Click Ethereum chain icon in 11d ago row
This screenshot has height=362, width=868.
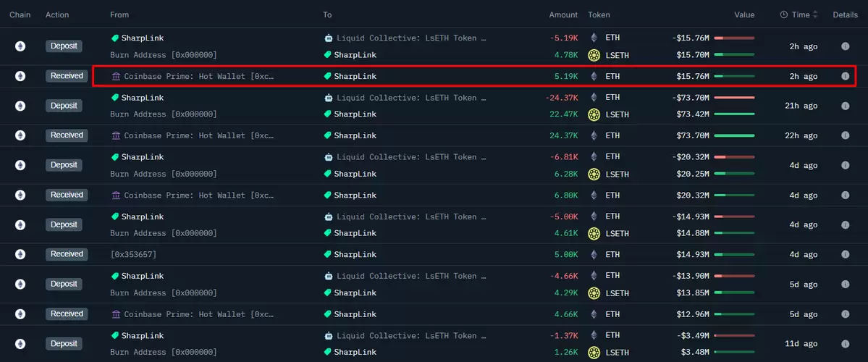click(20, 344)
